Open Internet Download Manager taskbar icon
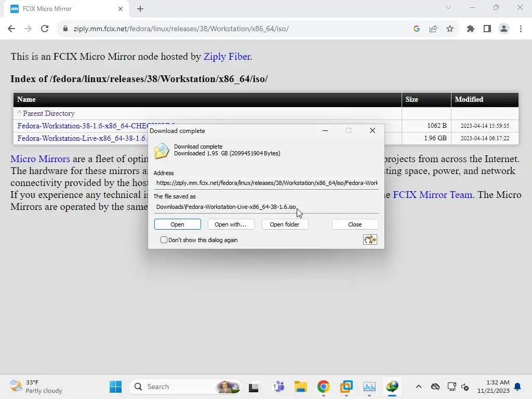 [392, 387]
